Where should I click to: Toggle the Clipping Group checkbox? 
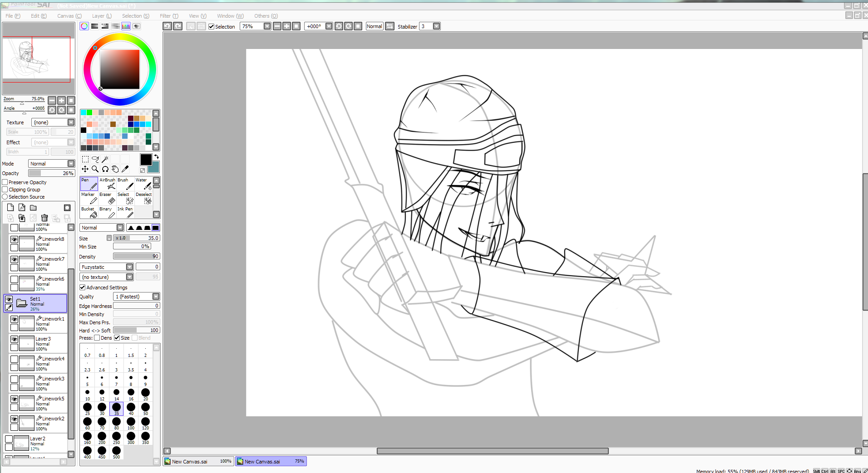pos(5,189)
